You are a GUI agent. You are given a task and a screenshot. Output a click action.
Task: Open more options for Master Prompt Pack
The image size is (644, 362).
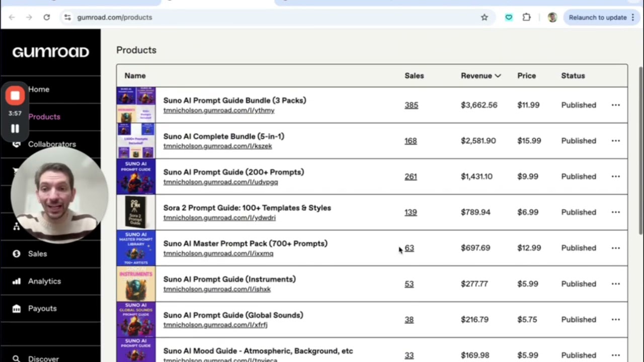click(615, 248)
